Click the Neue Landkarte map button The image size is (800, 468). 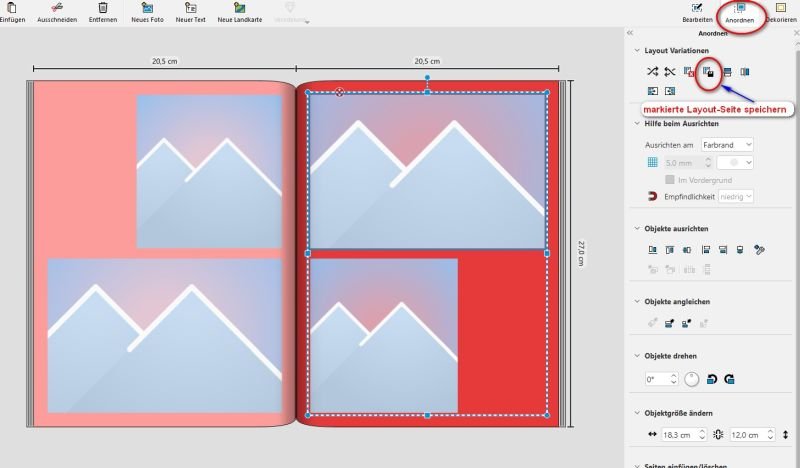[239, 12]
